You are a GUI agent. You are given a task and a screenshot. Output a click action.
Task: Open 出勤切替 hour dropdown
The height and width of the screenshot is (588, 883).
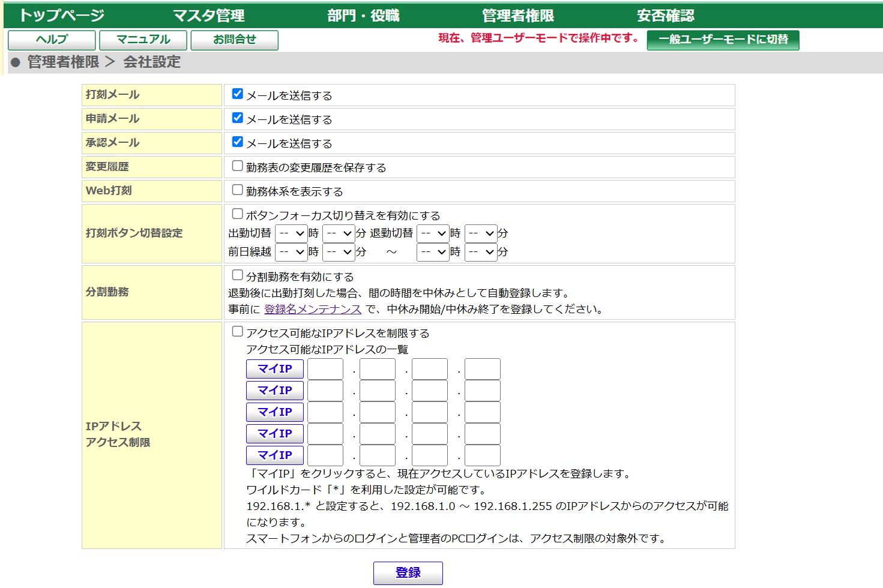[x=291, y=233]
